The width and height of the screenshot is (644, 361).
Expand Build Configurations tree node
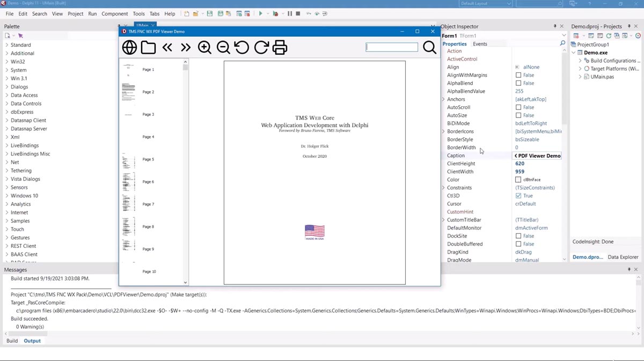pos(580,61)
